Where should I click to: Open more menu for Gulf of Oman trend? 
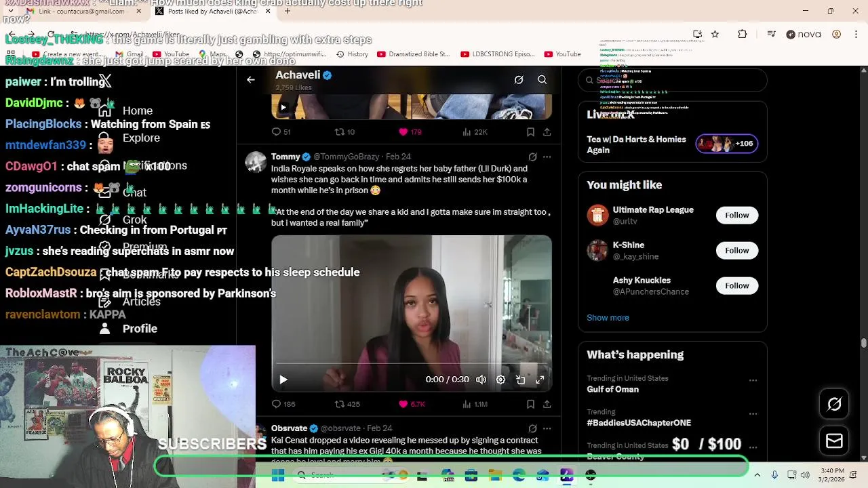pyautogui.click(x=753, y=380)
